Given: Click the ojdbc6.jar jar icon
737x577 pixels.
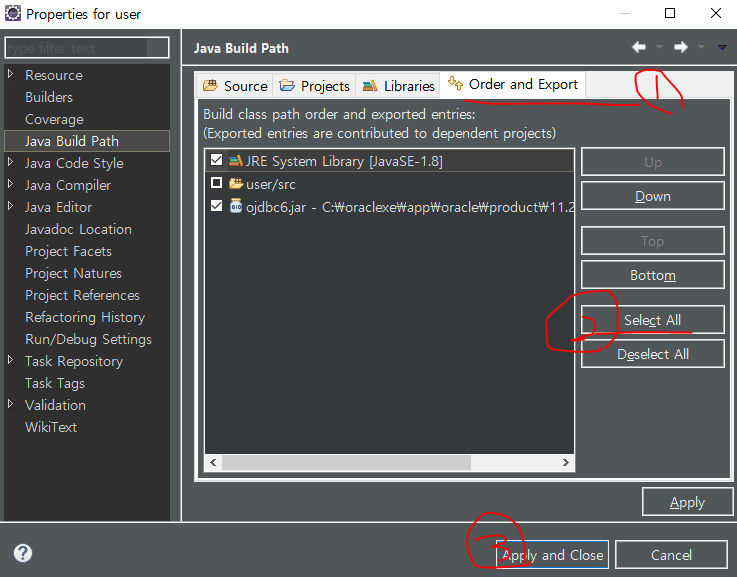Looking at the screenshot, I should click(235, 206).
